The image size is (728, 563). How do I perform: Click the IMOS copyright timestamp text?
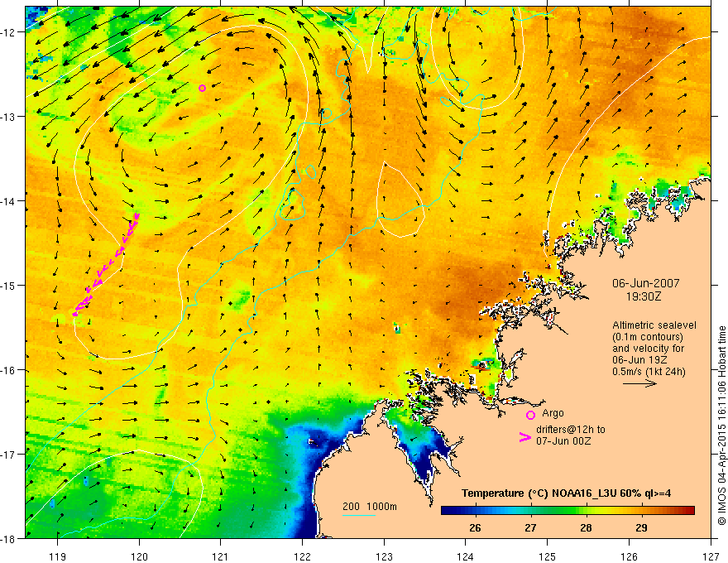(721, 426)
